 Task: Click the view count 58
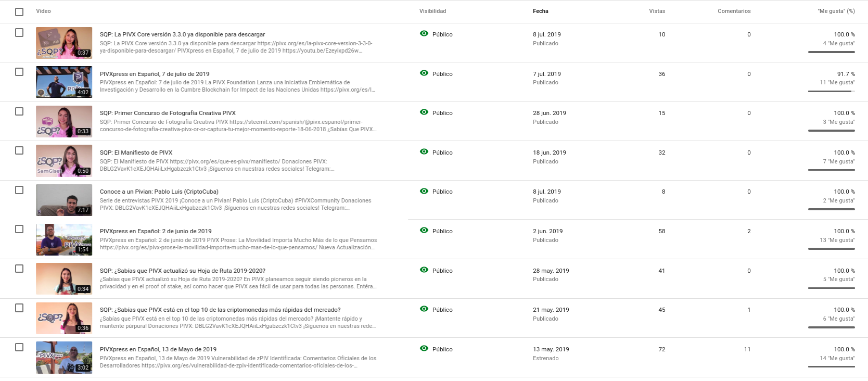tap(661, 231)
